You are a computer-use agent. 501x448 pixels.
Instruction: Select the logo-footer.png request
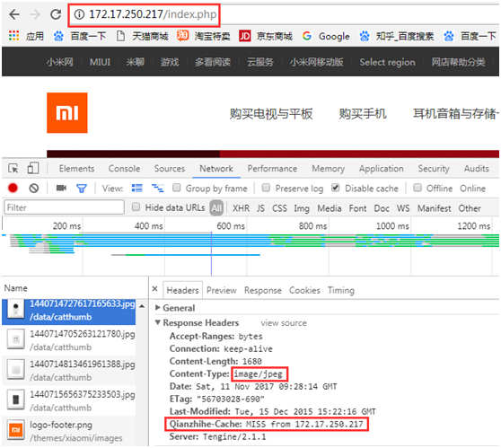click(x=69, y=430)
